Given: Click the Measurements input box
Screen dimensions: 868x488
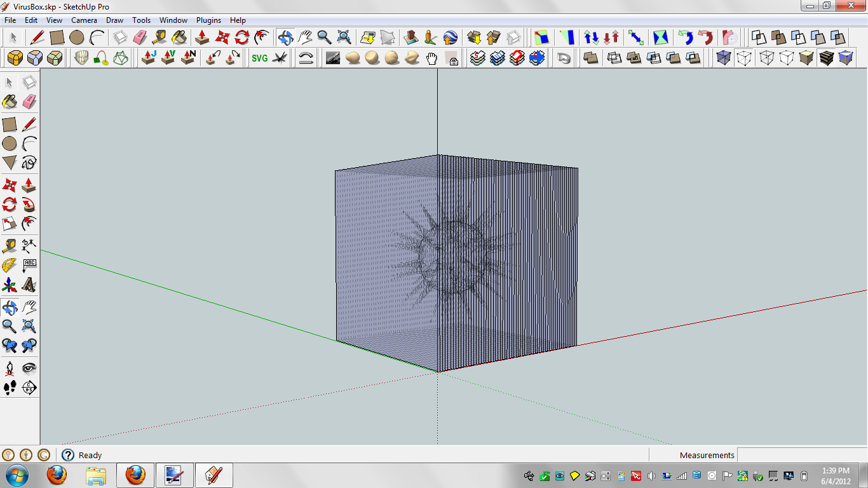Looking at the screenshot, I should 801,455.
